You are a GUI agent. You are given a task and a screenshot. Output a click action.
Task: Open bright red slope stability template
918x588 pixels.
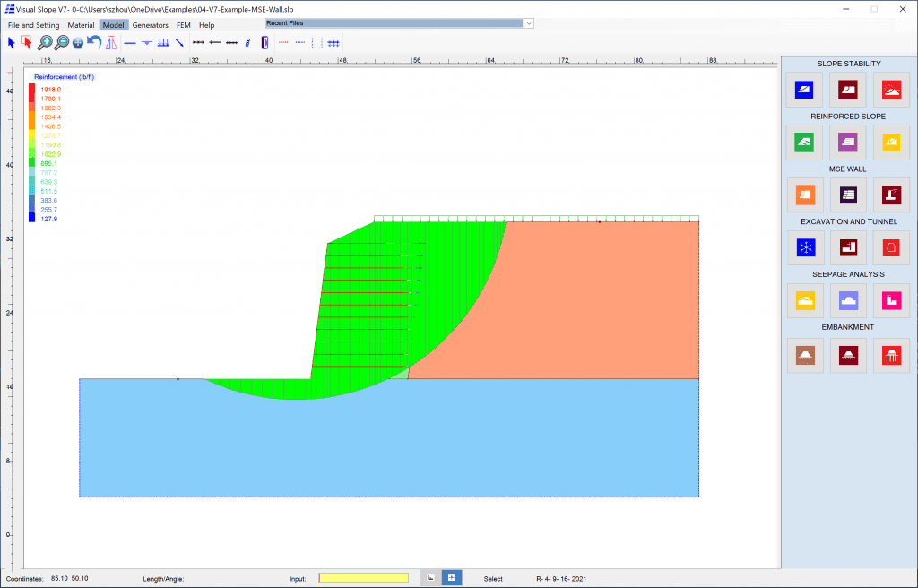[891, 90]
